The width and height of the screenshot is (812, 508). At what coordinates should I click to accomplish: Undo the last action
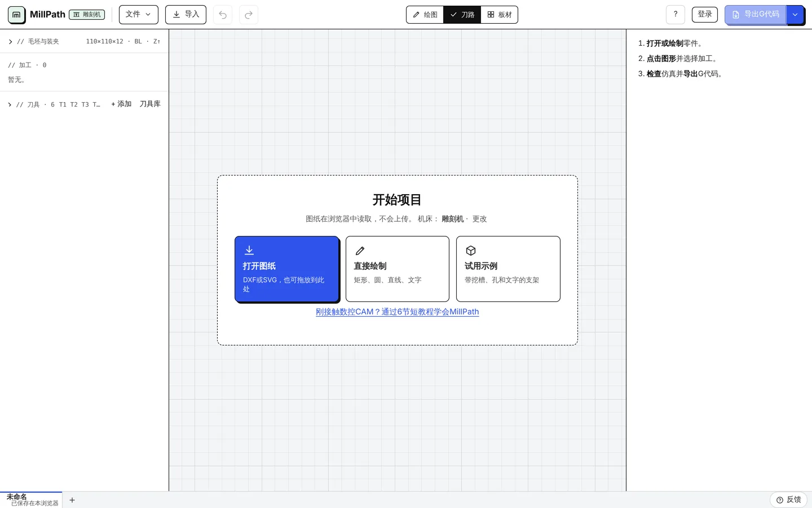223,15
